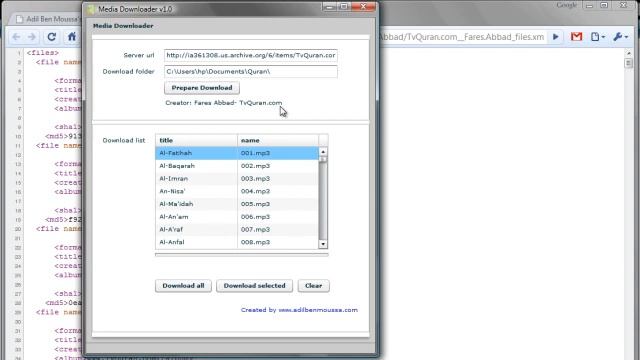Viewport: 640px width, 360px height.
Task: Open the browser page menu icon
Action: point(598,37)
